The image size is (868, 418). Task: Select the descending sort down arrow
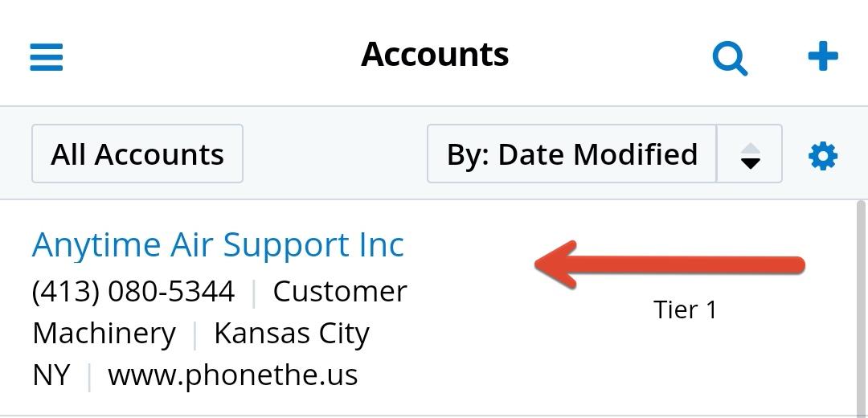coord(750,163)
